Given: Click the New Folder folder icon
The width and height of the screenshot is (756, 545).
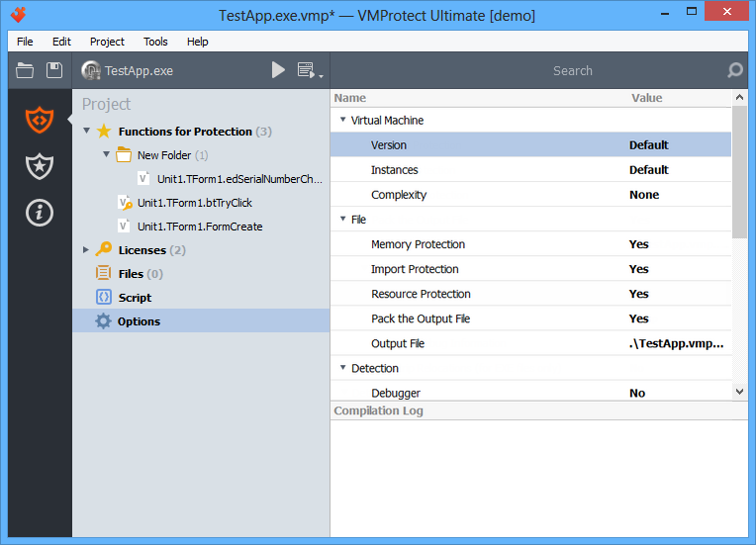Looking at the screenshot, I should point(124,154).
